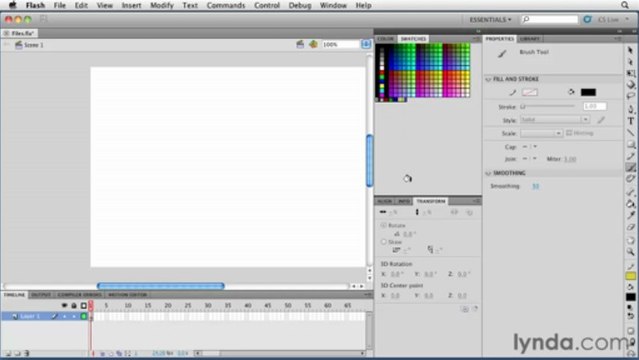Enable the Hinting checkbox
This screenshot has height=360, width=639.
coord(569,133)
